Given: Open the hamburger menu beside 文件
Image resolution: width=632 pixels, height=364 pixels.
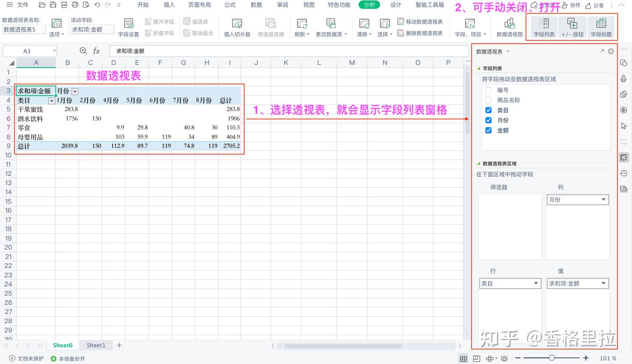Looking at the screenshot, I should coord(9,5).
